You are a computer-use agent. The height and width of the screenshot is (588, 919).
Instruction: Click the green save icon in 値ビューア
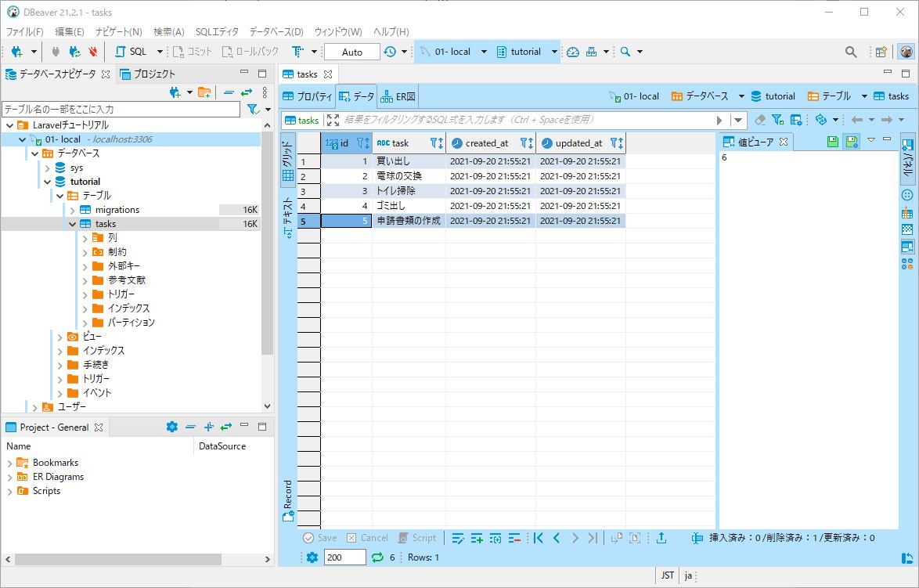[x=833, y=141]
